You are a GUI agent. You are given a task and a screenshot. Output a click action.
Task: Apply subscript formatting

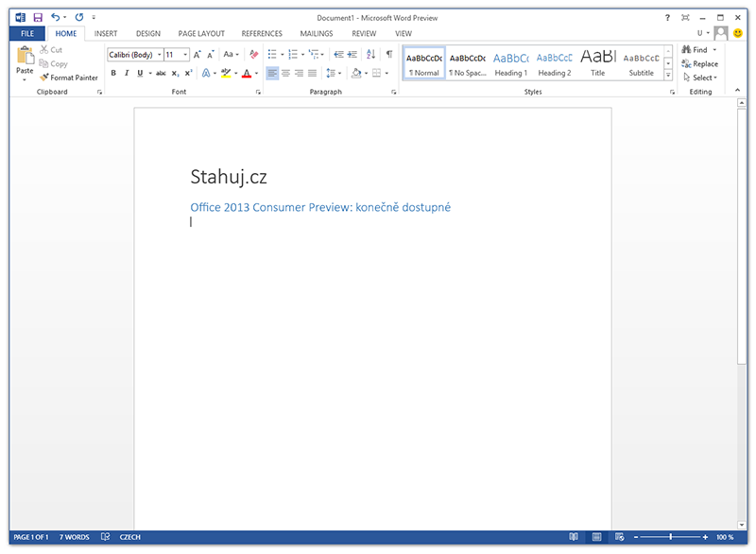[x=175, y=74]
